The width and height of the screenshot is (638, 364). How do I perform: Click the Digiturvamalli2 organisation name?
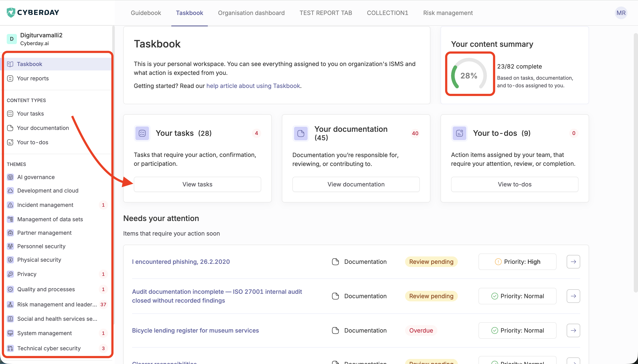(x=41, y=35)
